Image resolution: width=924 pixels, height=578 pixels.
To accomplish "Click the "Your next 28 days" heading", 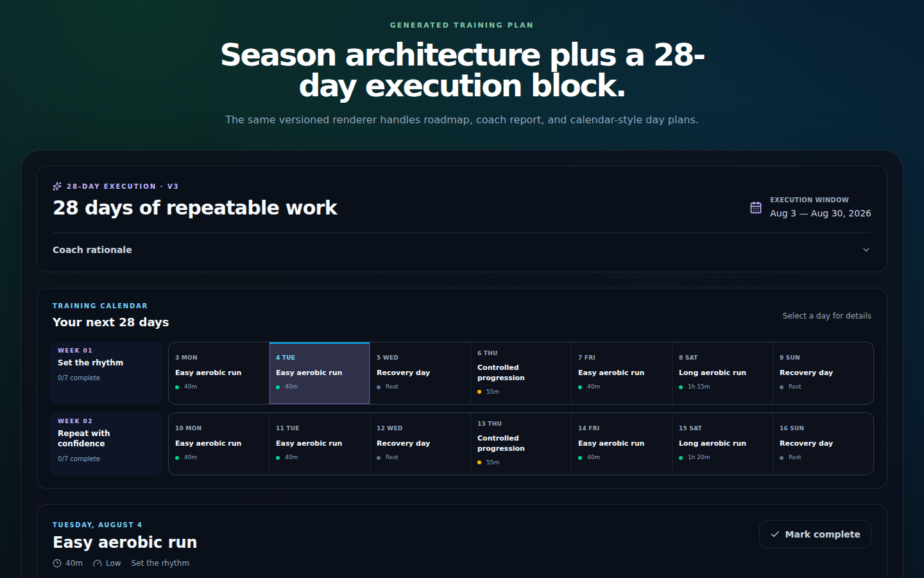I will (111, 322).
